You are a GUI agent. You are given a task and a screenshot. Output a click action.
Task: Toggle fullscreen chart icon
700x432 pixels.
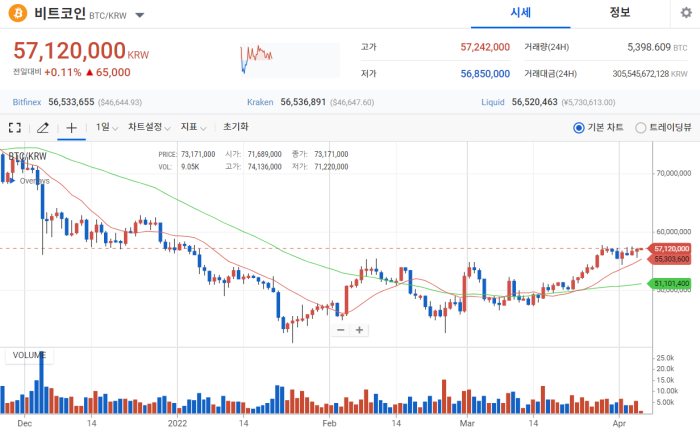[x=15, y=128]
